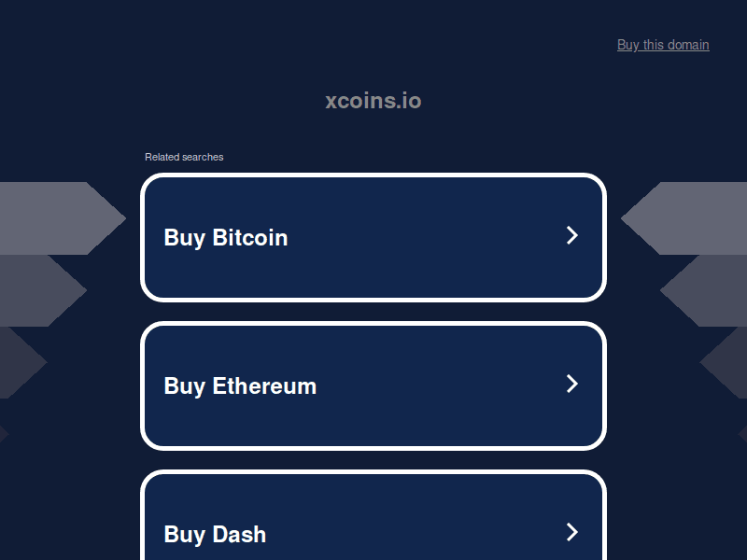Click the arrow icon in the Dash search card
Screen dimensions: 747x560
tap(571, 532)
